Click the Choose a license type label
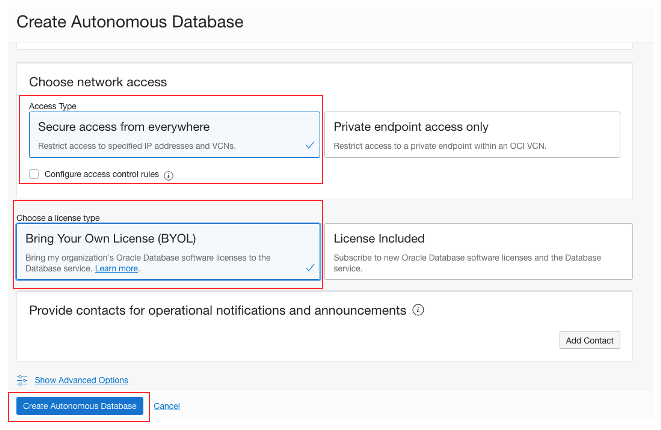This screenshot has height=430, width=661. coord(58,218)
